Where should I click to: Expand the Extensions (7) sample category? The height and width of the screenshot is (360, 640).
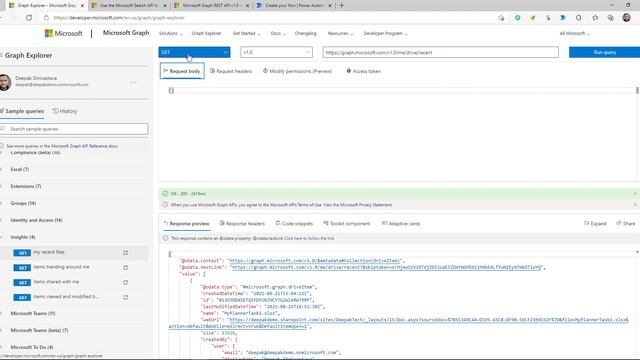click(x=26, y=187)
